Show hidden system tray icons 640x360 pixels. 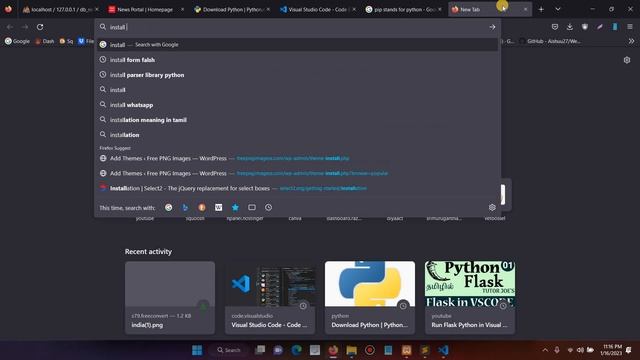[x=545, y=350]
